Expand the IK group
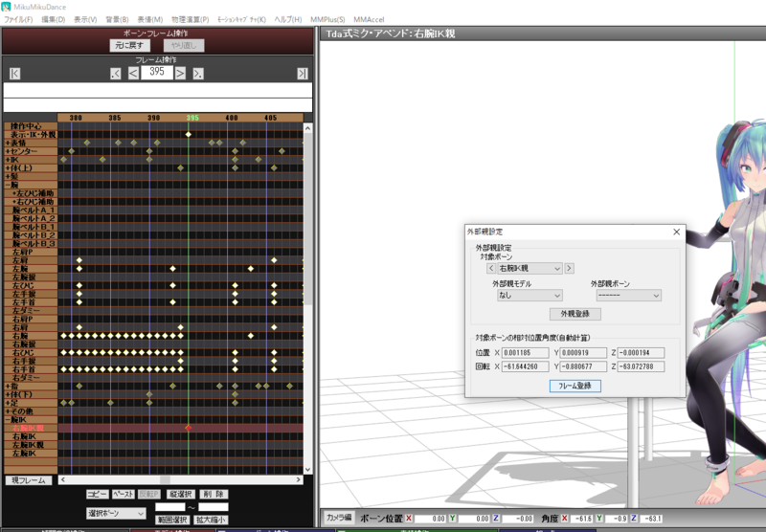Image resolution: width=766 pixels, height=532 pixels. point(8,160)
